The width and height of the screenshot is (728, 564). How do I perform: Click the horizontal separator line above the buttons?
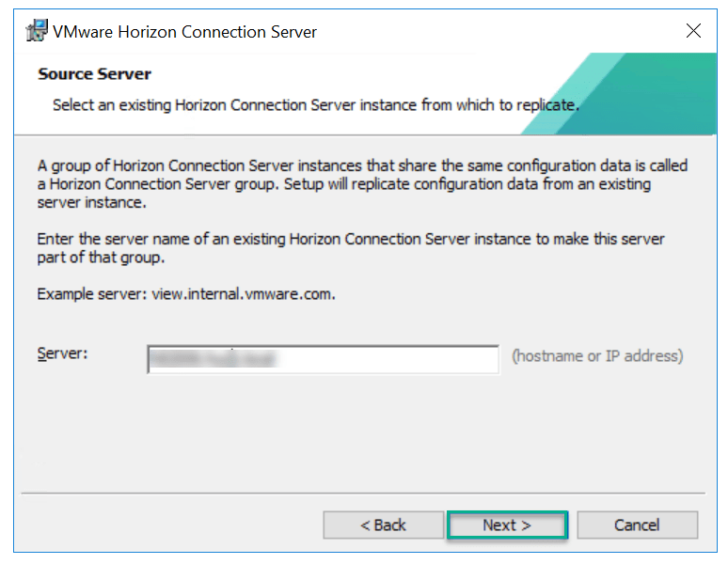(x=363, y=493)
